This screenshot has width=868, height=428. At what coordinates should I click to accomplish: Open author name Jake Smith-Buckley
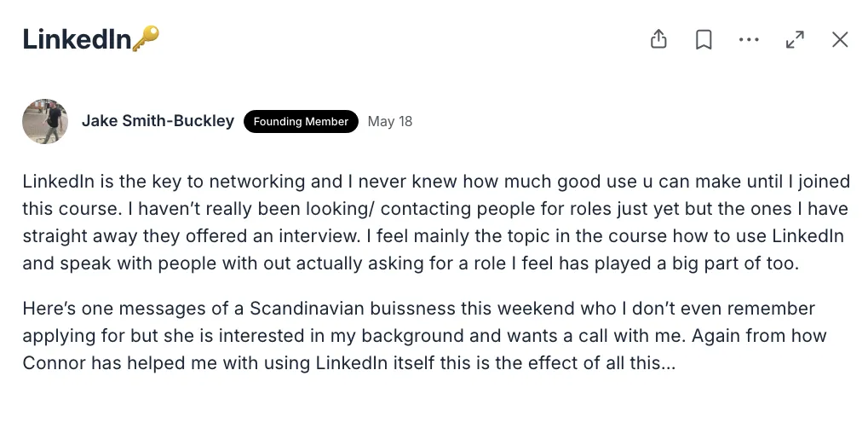tap(158, 121)
